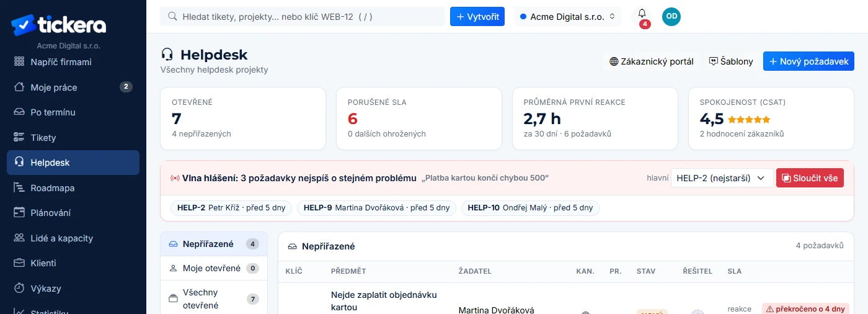The image size is (868, 314).
Task: Open Lidé a kapacity page
Action: click(73, 238)
